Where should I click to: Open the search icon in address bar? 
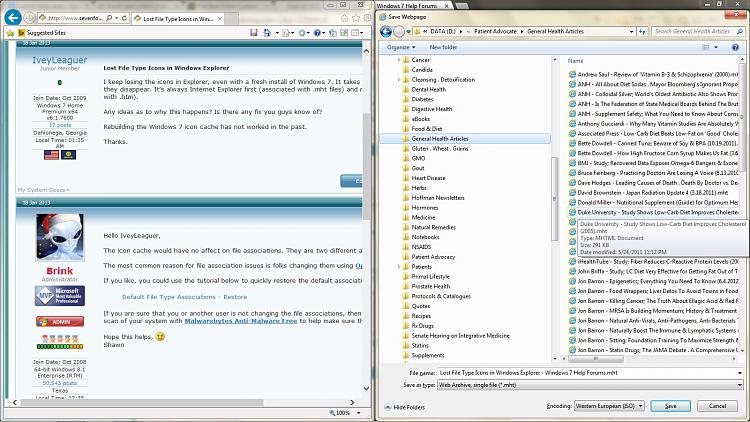point(109,18)
